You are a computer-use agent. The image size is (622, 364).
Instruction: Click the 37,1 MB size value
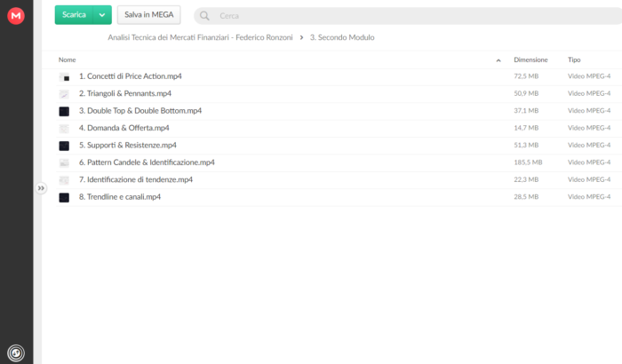tap(526, 111)
